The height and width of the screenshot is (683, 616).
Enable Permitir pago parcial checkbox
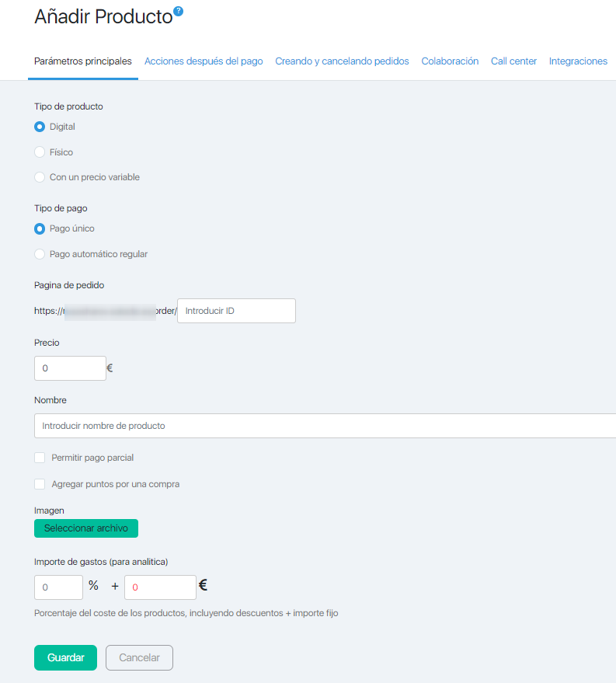click(x=40, y=458)
